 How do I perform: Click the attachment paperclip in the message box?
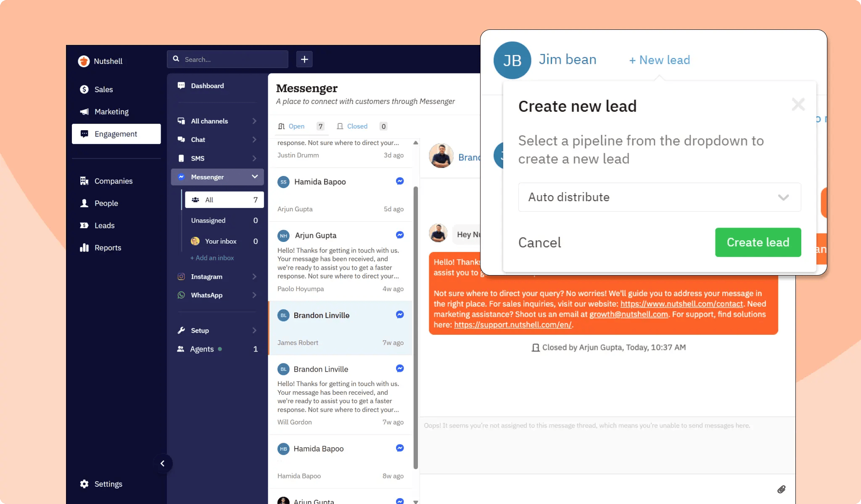[x=782, y=489]
